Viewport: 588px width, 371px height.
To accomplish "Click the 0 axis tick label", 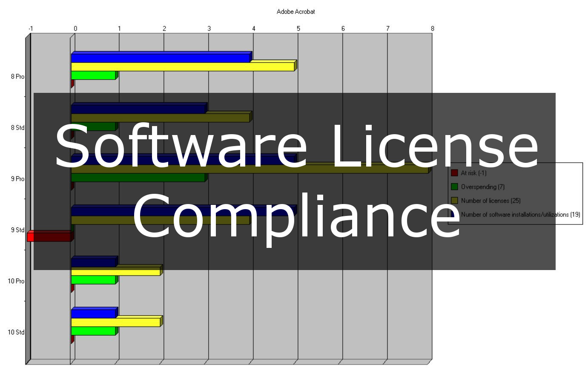I will pyautogui.click(x=75, y=29).
